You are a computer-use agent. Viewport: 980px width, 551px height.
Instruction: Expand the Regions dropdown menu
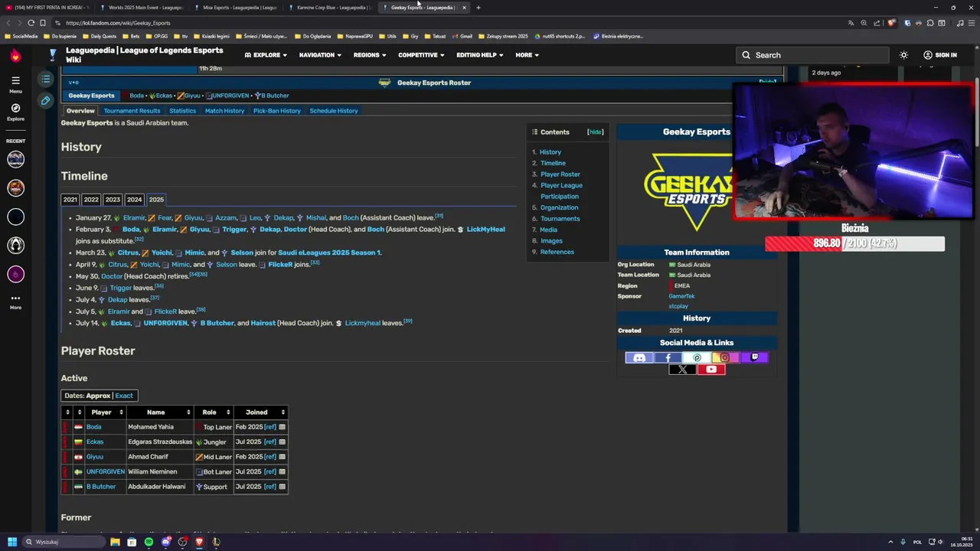(370, 55)
